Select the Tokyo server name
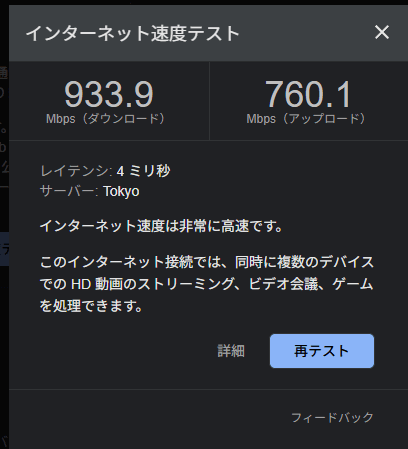This screenshot has width=408, height=449. (121, 192)
